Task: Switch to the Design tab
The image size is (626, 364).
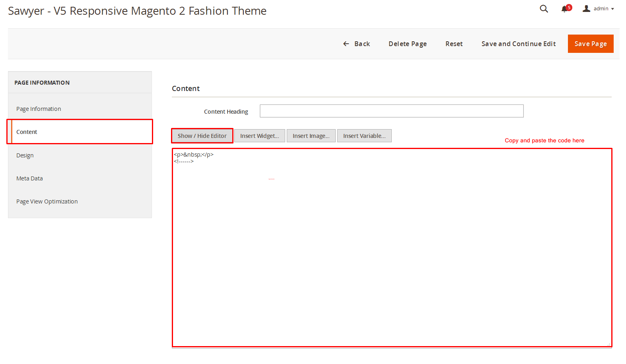Action: click(x=80, y=155)
